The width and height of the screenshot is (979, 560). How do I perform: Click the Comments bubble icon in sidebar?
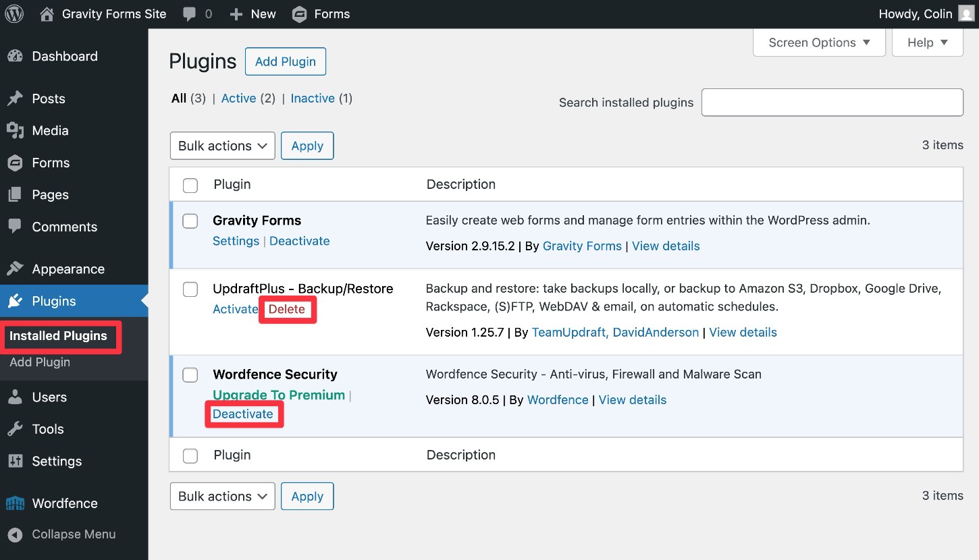tap(15, 227)
